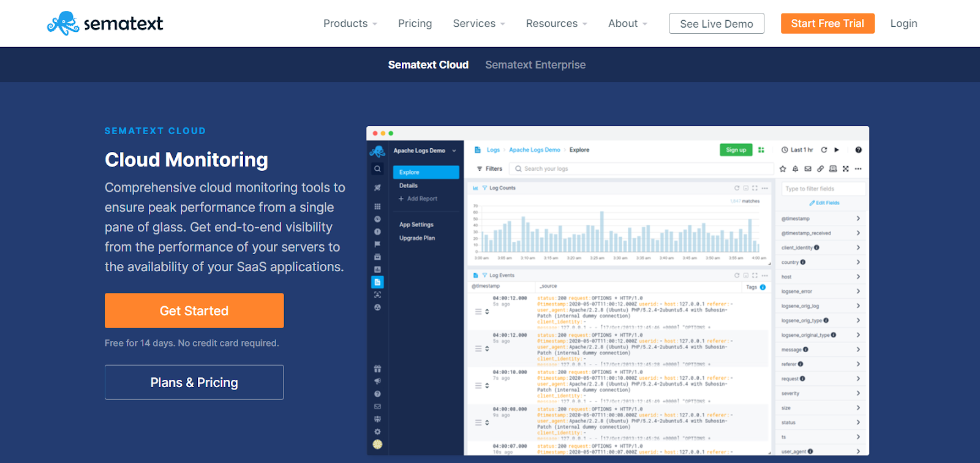
Task: Start live tail with the play icon
Action: [837, 150]
